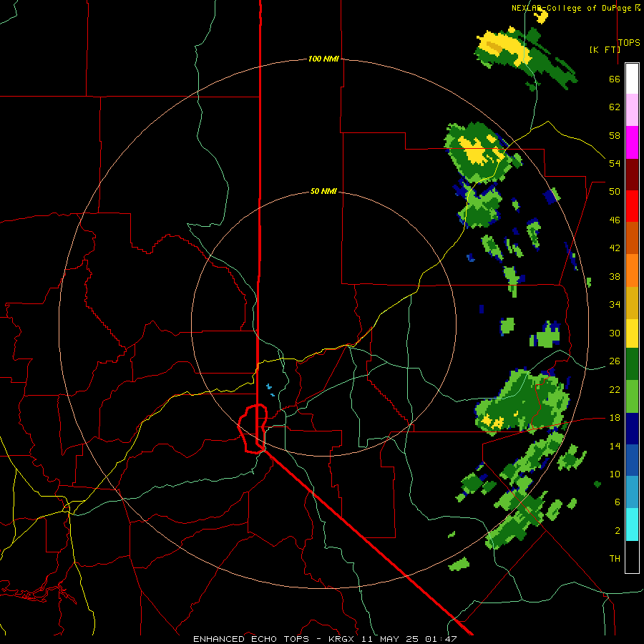Click the legend value '66'
This screenshot has width=644, height=644.
[615, 79]
